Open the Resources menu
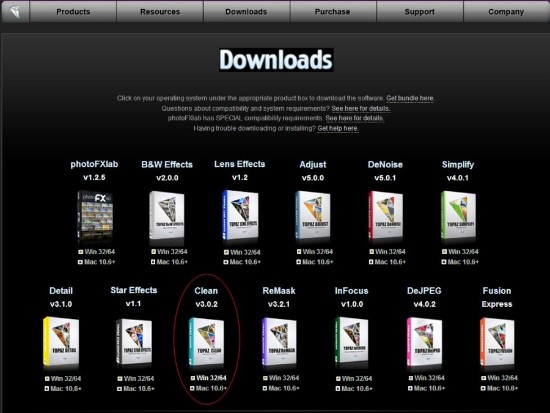Image resolution: width=550 pixels, height=413 pixels. [x=160, y=12]
